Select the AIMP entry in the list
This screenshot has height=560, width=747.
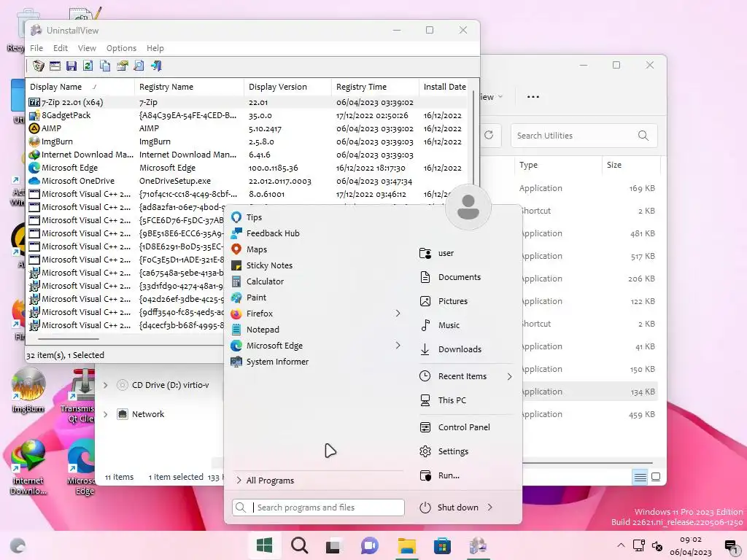click(247, 128)
